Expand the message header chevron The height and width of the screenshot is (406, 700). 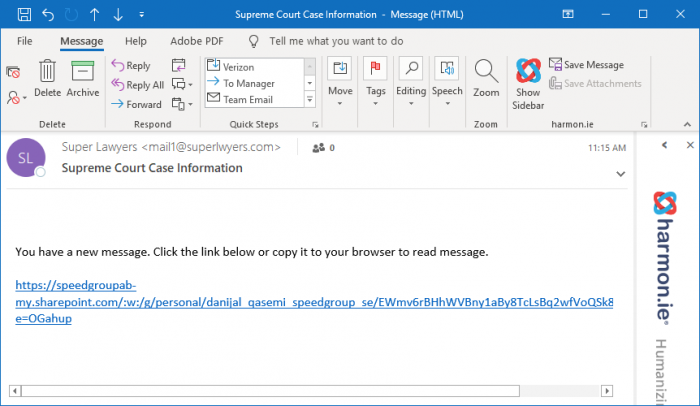pos(621,174)
